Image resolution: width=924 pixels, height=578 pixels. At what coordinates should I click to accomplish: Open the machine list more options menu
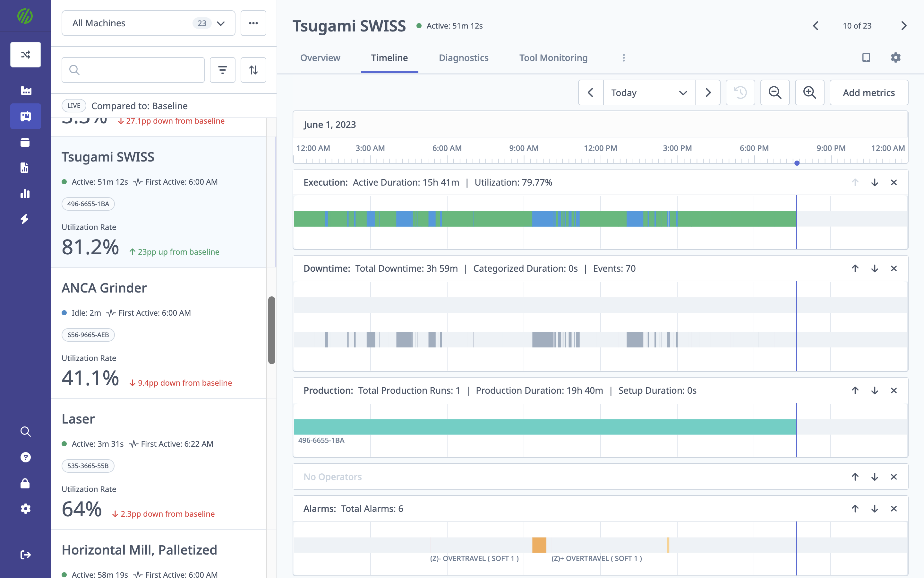pos(253,23)
